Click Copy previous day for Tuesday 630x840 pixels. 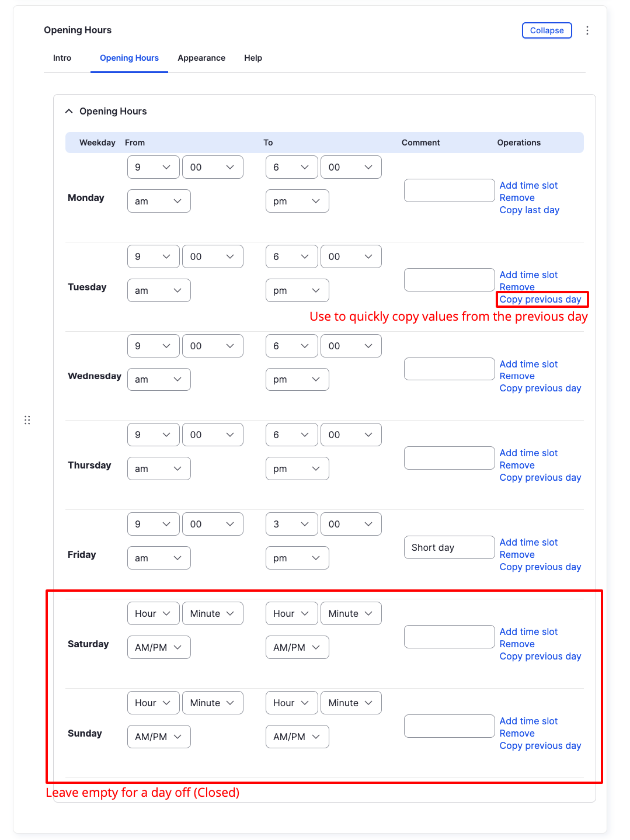tap(541, 299)
